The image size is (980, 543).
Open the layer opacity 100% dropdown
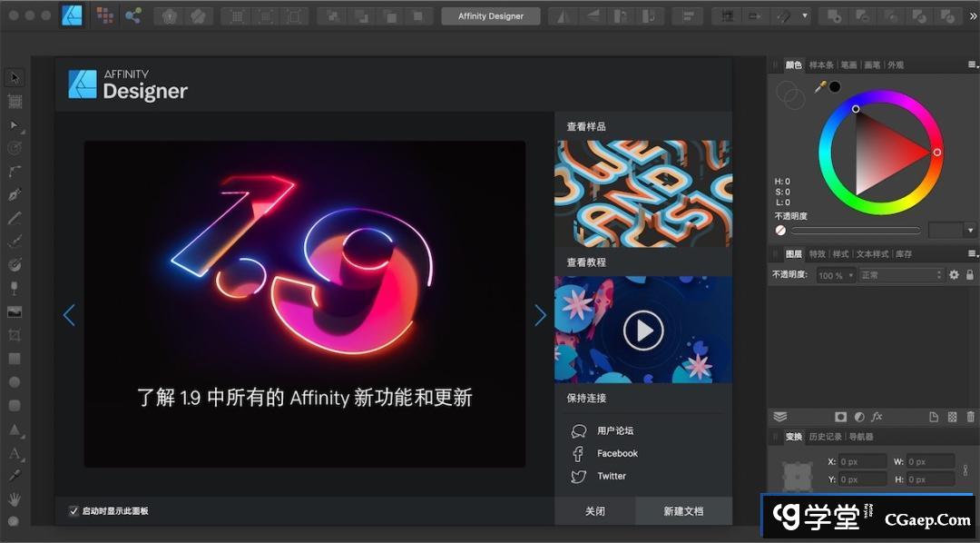click(836, 275)
